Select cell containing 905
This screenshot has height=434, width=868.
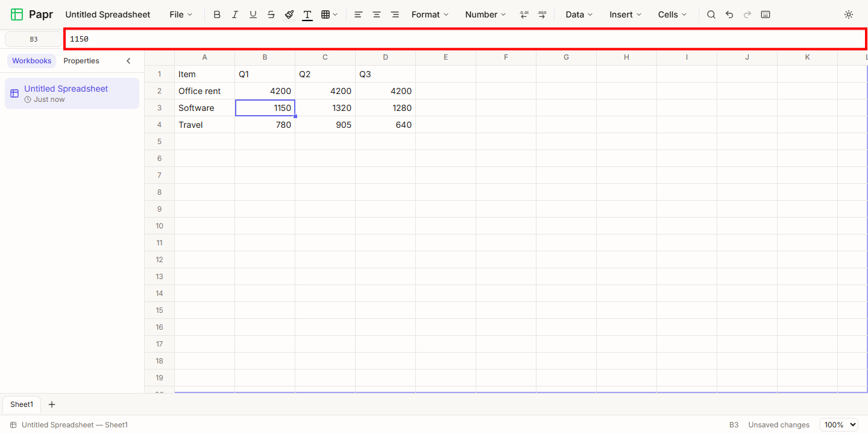325,125
